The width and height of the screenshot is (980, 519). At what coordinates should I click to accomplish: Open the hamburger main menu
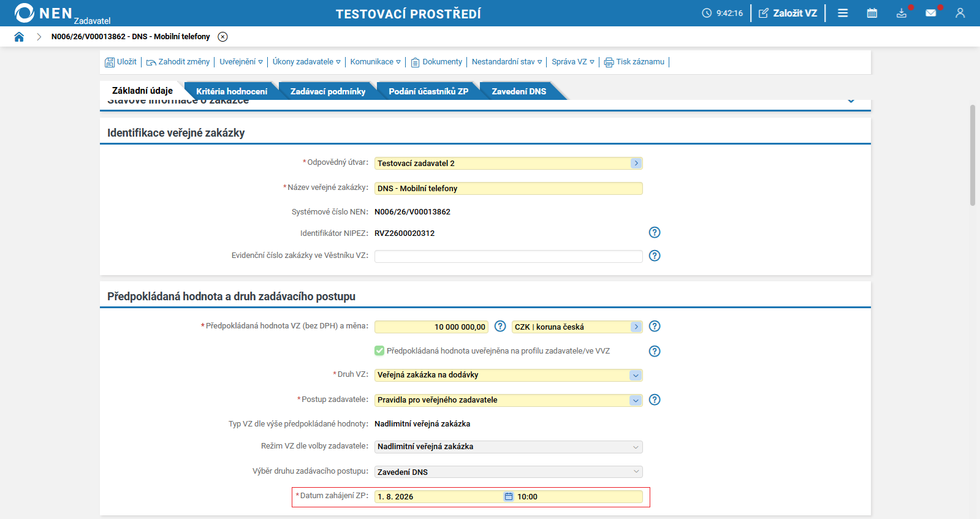click(843, 13)
